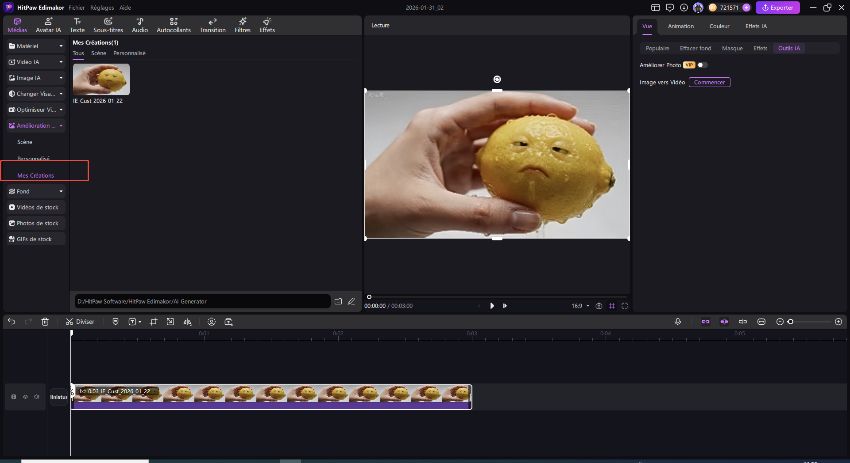The width and height of the screenshot is (850, 463).
Task: Switch to the Effets IA tab
Action: click(756, 26)
